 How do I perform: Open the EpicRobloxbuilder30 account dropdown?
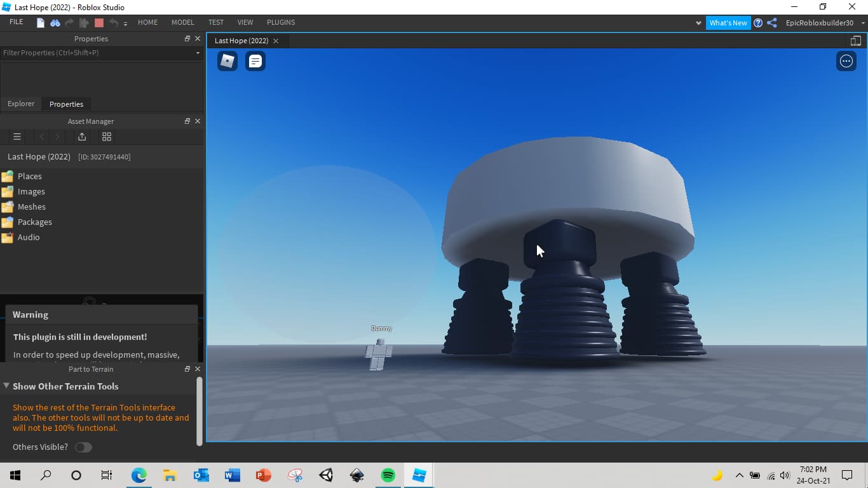pyautogui.click(x=864, y=23)
